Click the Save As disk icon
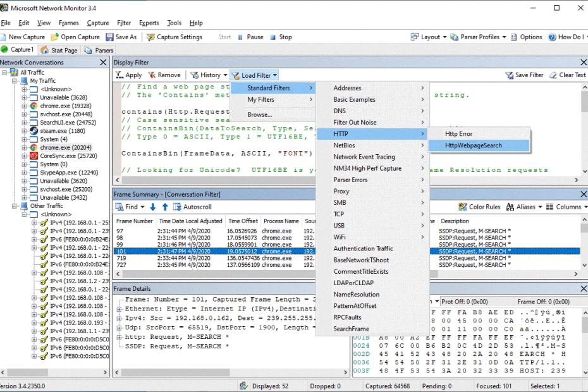The height and width of the screenshot is (392, 588). 109,37
